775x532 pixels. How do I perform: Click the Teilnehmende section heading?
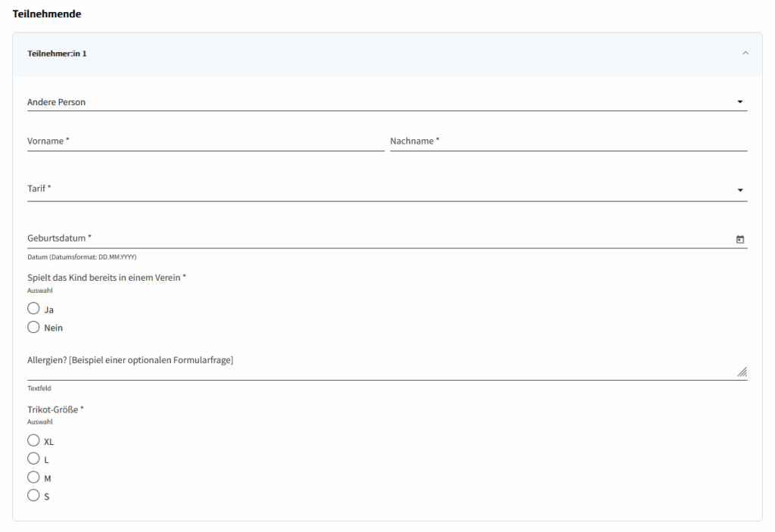click(47, 14)
